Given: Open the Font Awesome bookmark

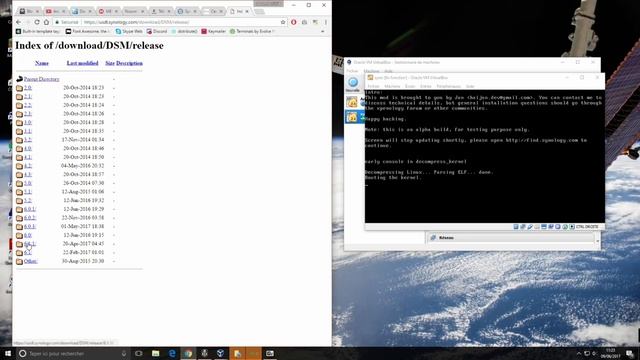Looking at the screenshot, I should click(87, 31).
